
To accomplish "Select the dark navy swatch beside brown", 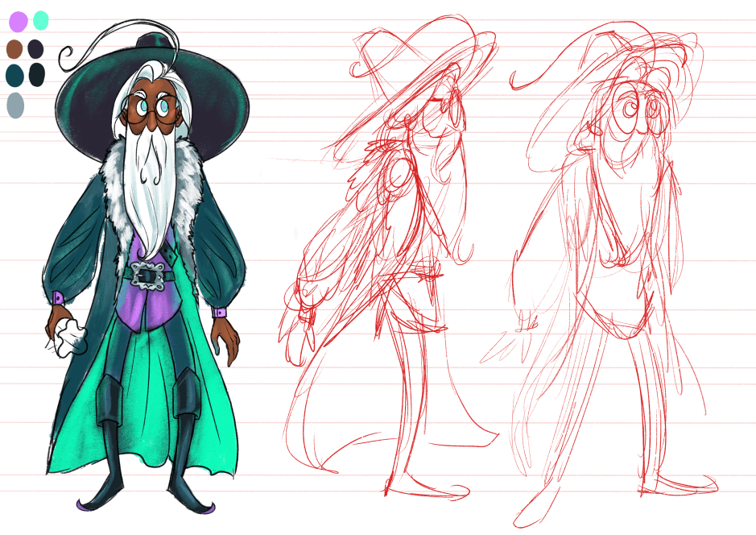I will pos(36,49).
